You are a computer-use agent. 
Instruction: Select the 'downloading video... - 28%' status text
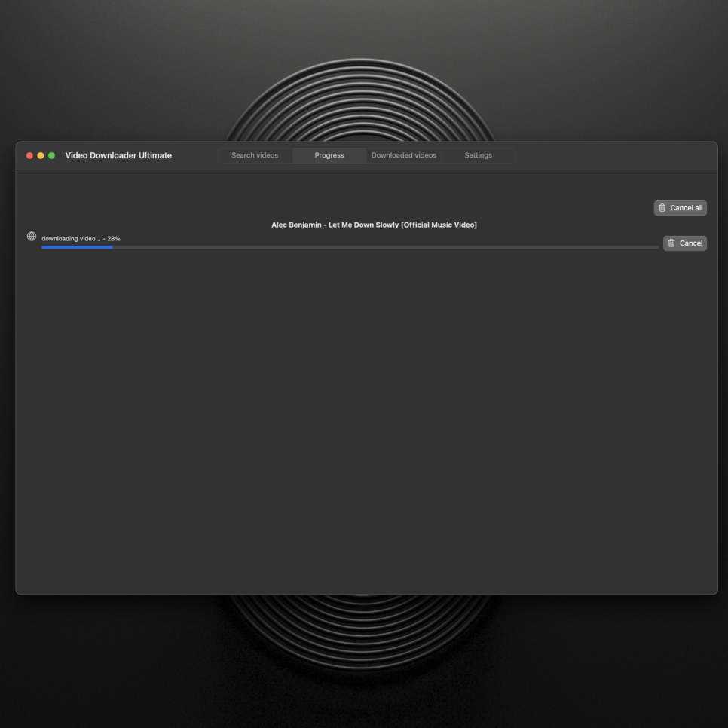tap(81, 239)
